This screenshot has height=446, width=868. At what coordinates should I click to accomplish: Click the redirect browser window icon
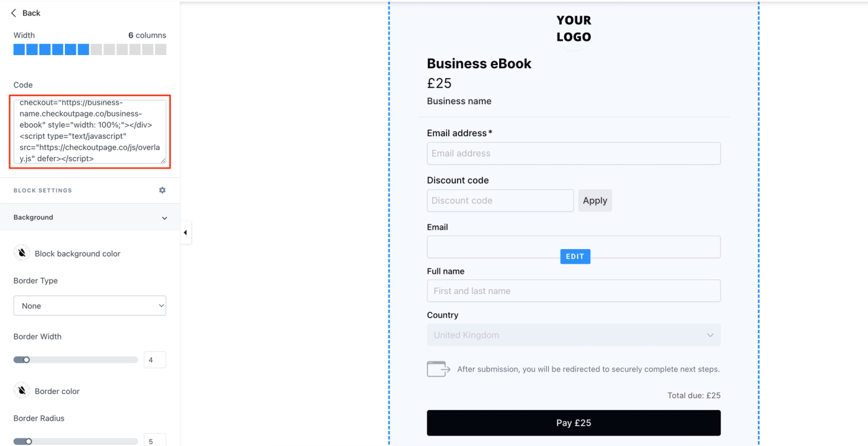(x=438, y=369)
